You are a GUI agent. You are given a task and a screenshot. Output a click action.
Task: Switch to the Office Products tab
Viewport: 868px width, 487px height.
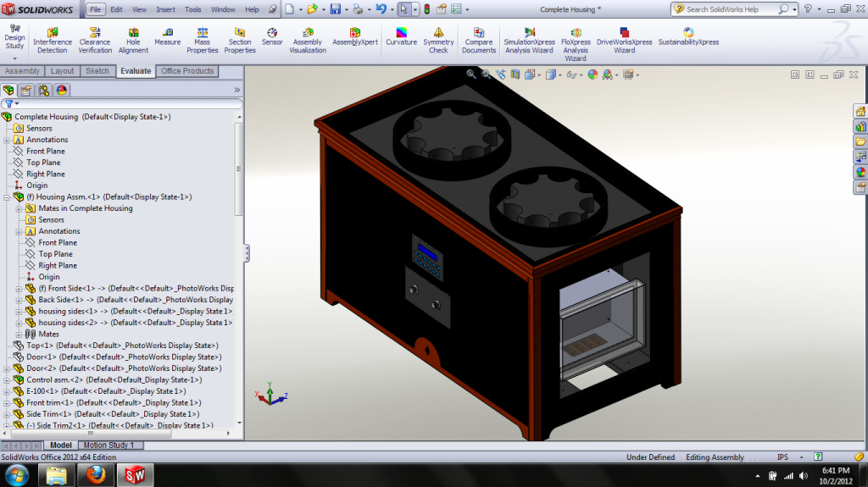coord(187,71)
